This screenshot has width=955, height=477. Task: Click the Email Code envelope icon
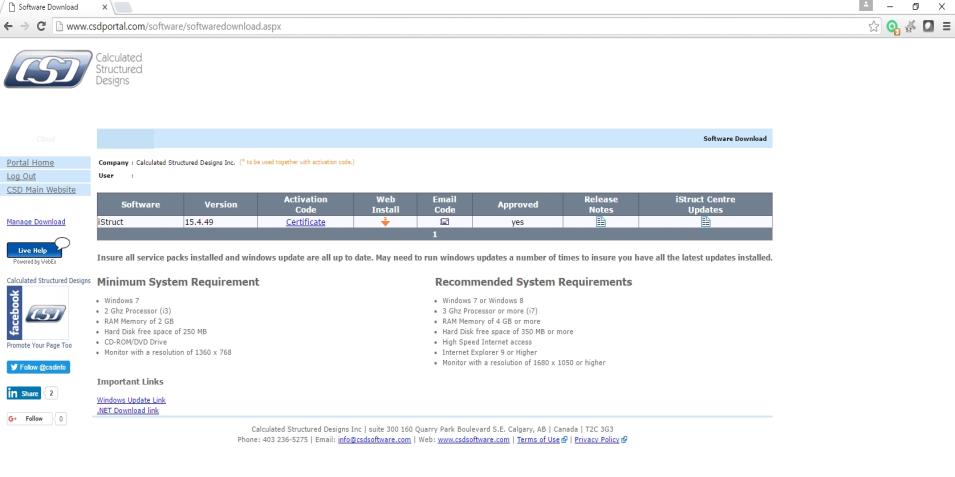point(444,222)
